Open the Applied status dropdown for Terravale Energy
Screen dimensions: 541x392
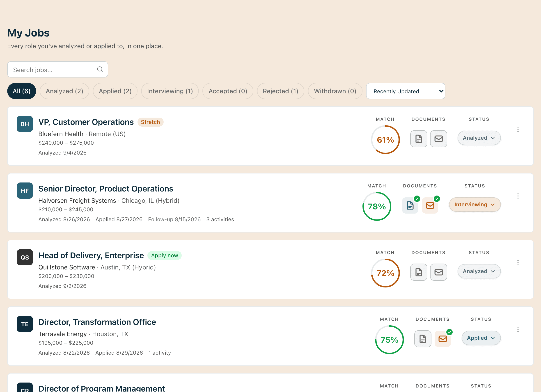click(x=481, y=338)
